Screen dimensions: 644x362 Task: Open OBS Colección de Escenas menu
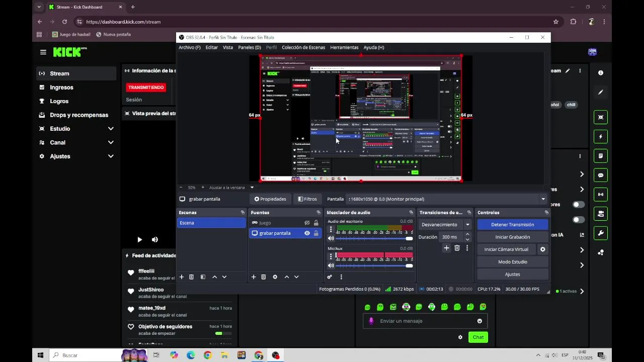[x=303, y=47]
